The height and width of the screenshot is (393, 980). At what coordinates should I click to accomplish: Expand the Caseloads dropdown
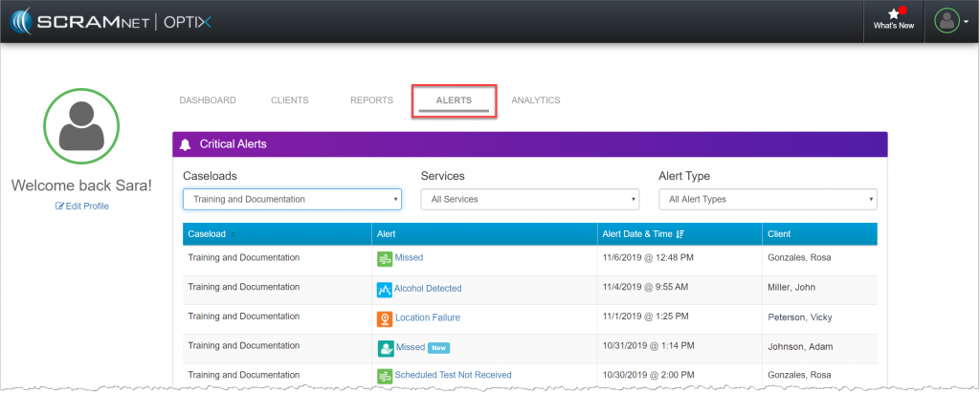click(x=292, y=199)
